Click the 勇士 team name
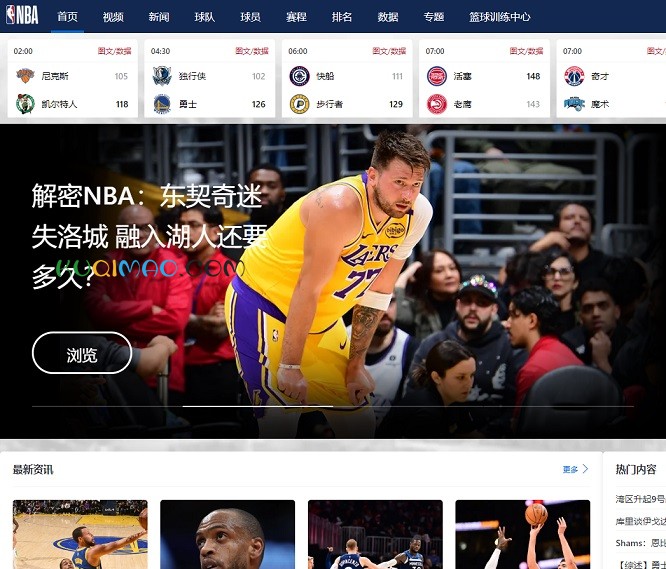 (188, 104)
